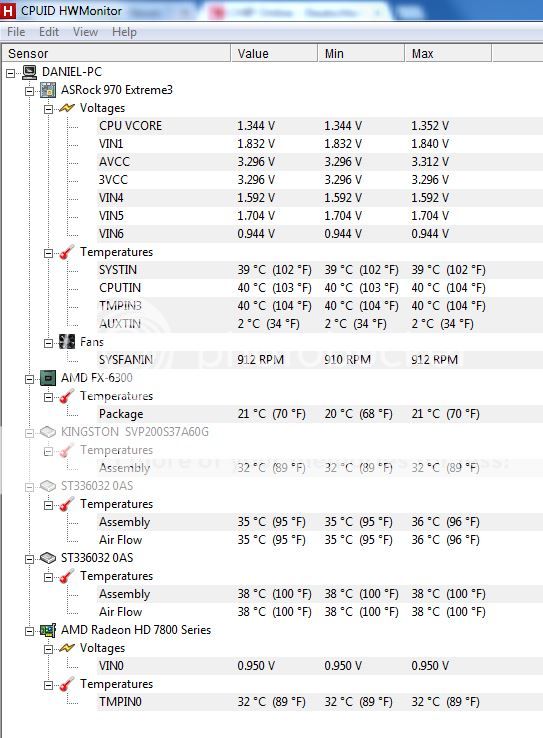Screen dimensions: 543x738
Task: Collapse the DANIEL-PC root node
Action: point(10,72)
